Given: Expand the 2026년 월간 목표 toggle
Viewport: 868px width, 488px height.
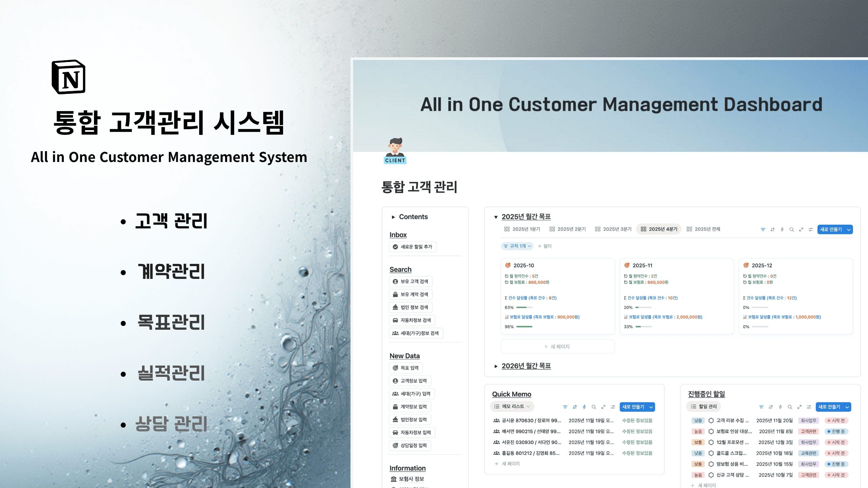Looking at the screenshot, I should 496,366.
